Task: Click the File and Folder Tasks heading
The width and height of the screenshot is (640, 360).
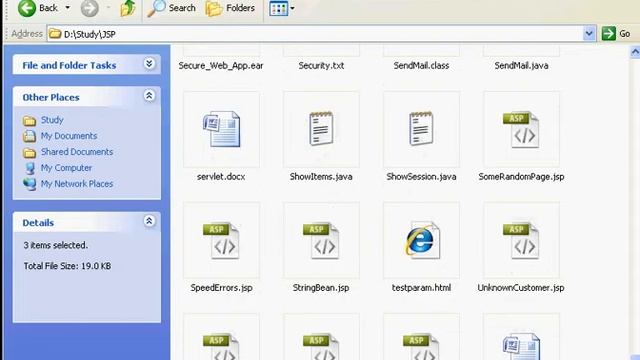Action: tap(69, 65)
